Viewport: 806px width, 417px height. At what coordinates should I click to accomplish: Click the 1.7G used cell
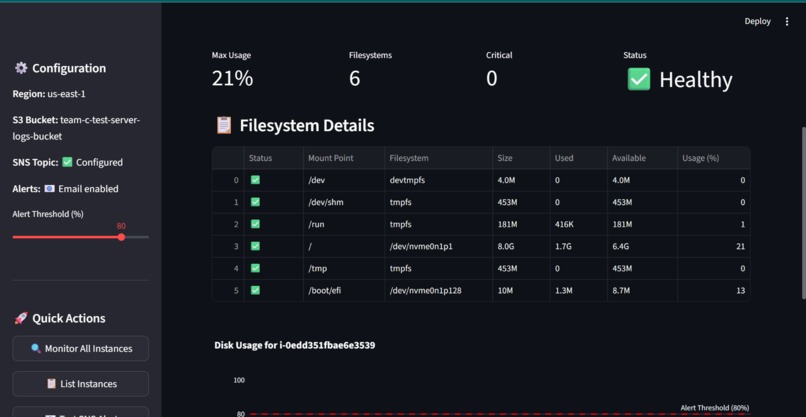[x=578, y=246]
